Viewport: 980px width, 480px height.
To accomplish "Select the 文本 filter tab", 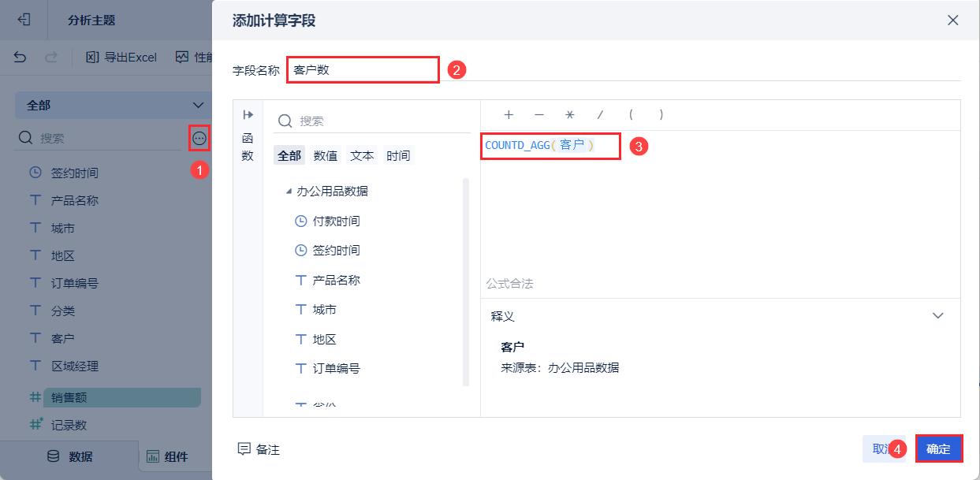I will coord(362,155).
